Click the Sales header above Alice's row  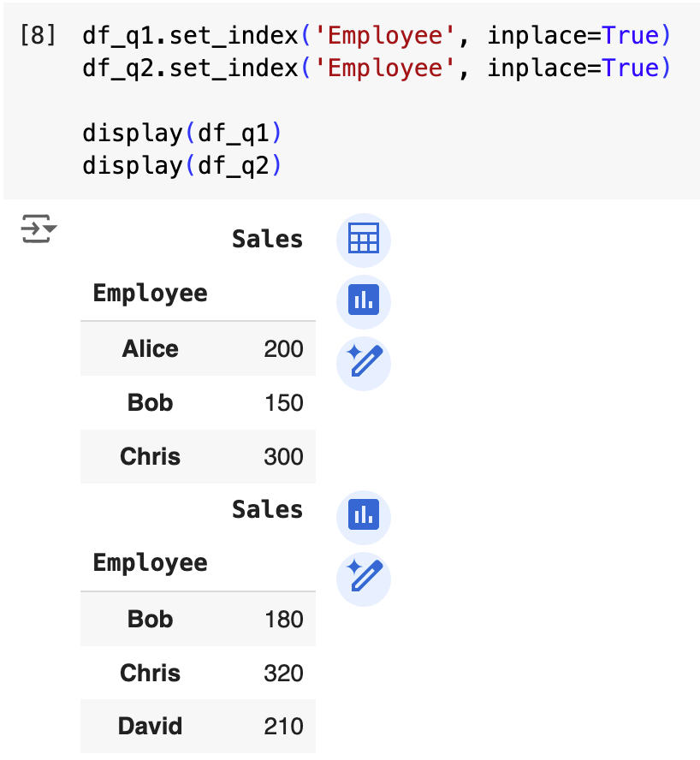click(267, 240)
